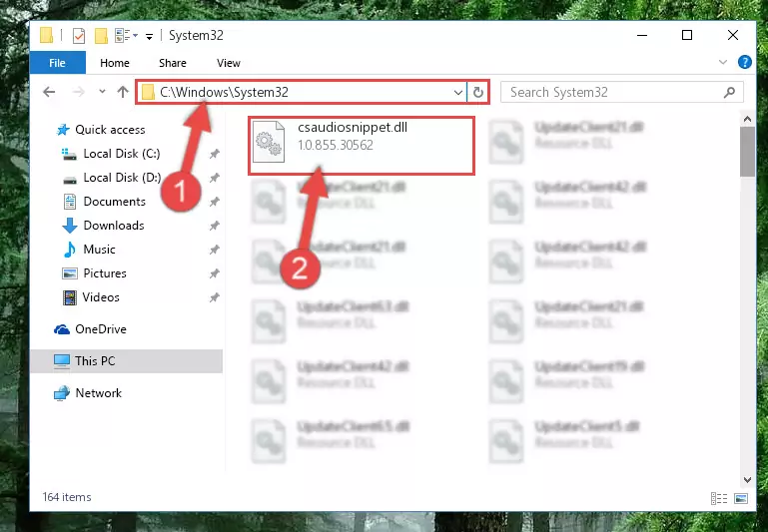The height and width of the screenshot is (532, 768).
Task: Click the pin icon beside Downloads
Action: coord(214,226)
